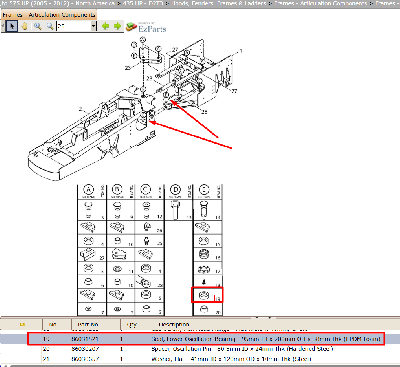
Task: Go to next diagram with right green arrow
Action: 117,26
